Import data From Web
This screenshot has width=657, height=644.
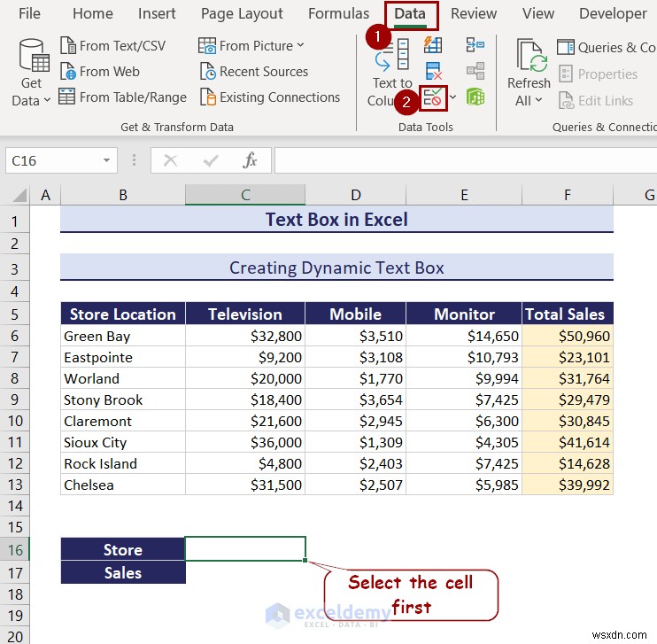[x=100, y=71]
